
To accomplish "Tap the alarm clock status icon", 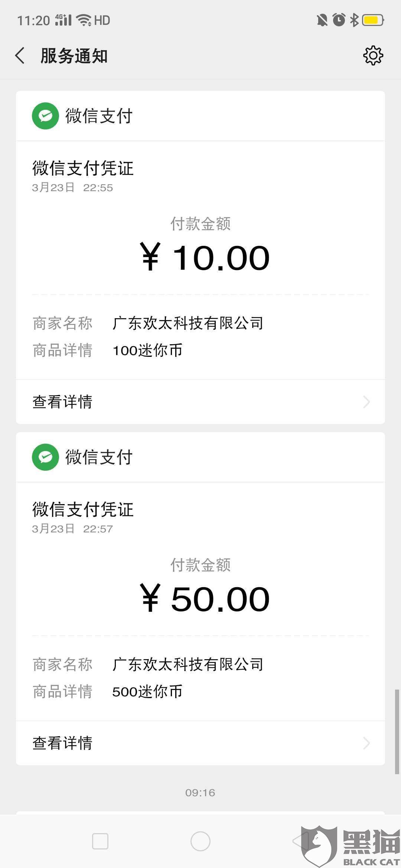I will (339, 20).
